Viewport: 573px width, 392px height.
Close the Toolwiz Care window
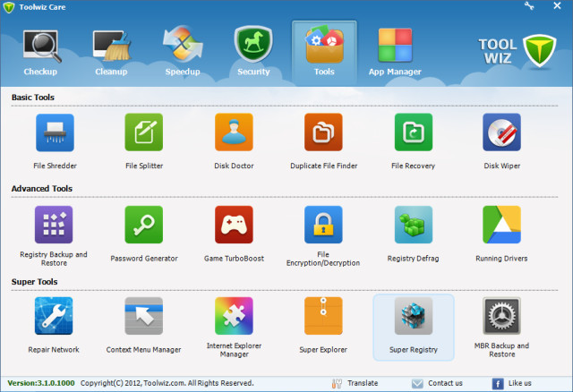point(557,6)
